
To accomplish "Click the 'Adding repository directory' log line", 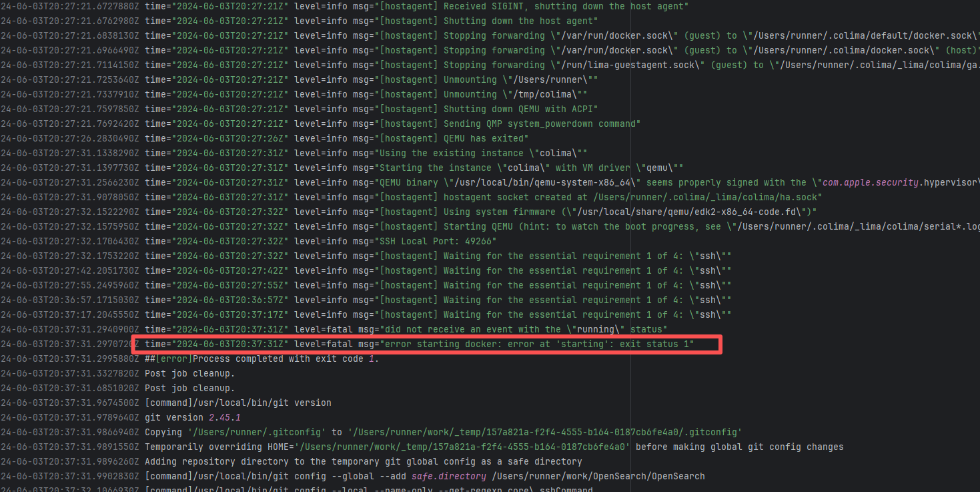I will tap(363, 461).
